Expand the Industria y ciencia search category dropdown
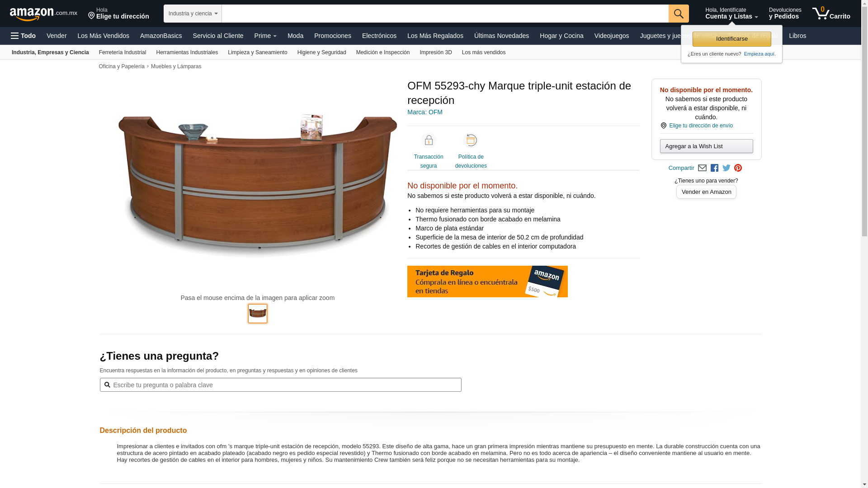This screenshot has width=868, height=488. click(193, 14)
